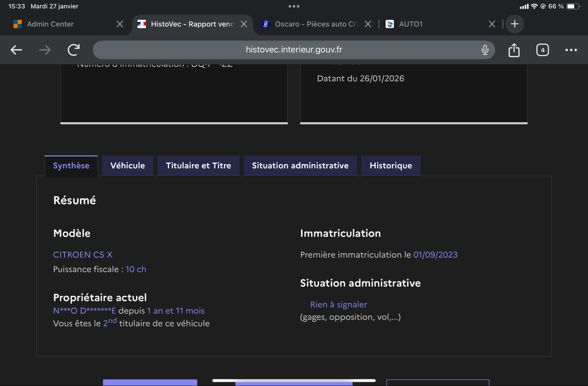Screen dimensions: 588x386
Task: Go back to the previous page
Action: (16, 49)
